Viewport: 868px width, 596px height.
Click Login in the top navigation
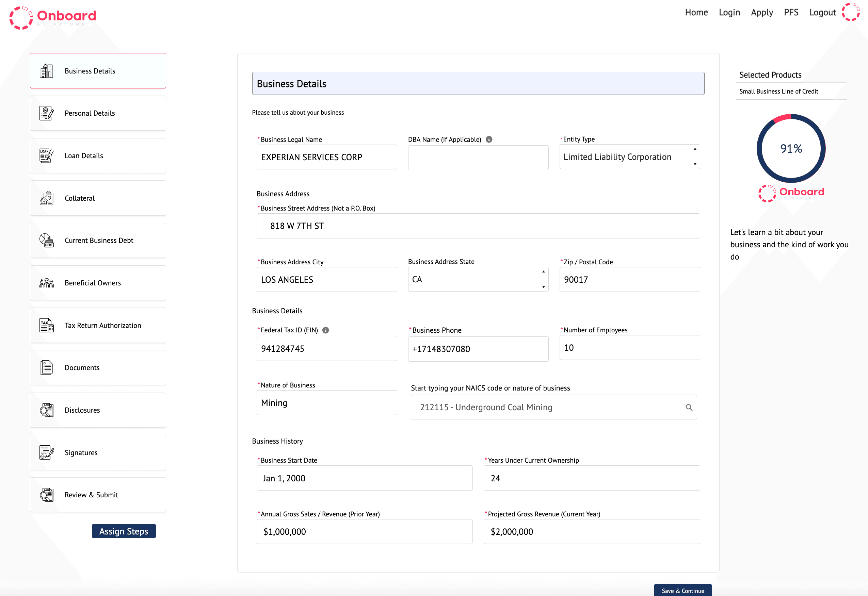click(x=729, y=12)
